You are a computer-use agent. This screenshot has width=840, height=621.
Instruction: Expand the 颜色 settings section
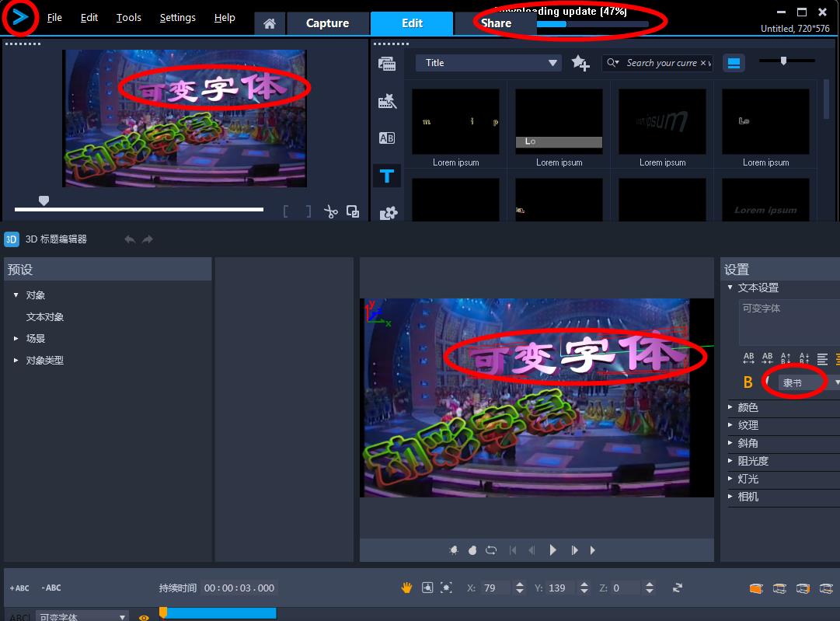click(730, 407)
